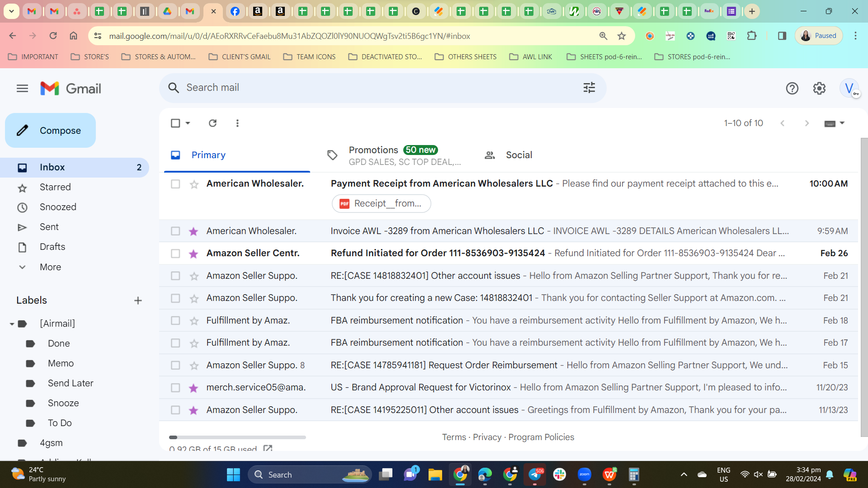868x488 pixels.
Task: Open the Privacy link
Action: coord(487,437)
